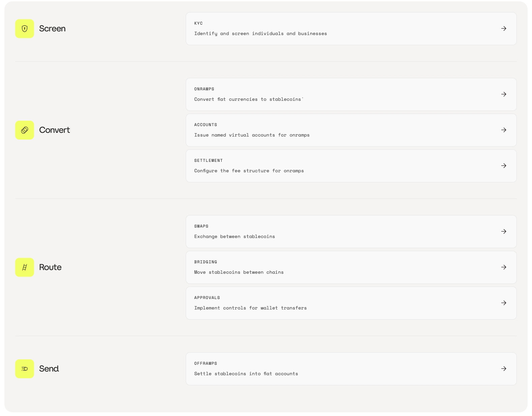Click the arrow on the Settlement card

click(x=504, y=166)
